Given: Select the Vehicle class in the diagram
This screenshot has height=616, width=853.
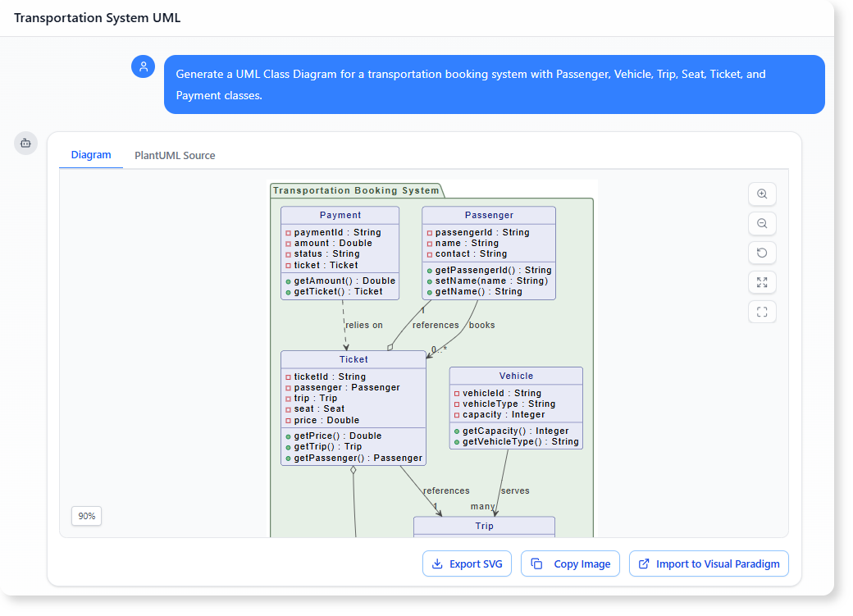Looking at the screenshot, I should [516, 375].
